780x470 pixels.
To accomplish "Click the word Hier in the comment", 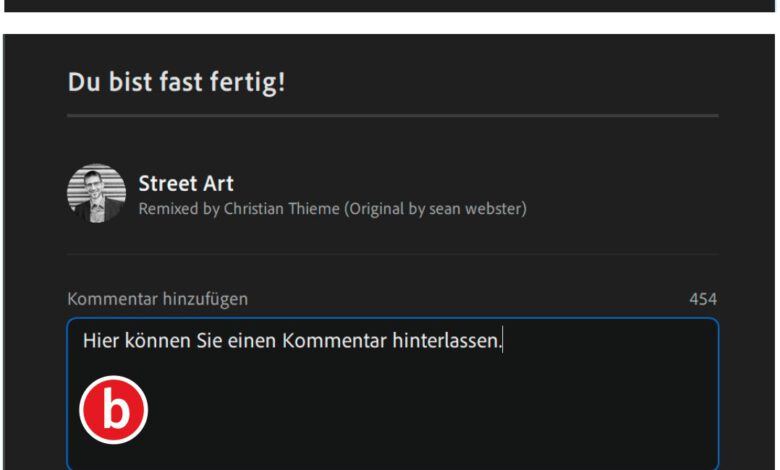I will pyautogui.click(x=101, y=341).
